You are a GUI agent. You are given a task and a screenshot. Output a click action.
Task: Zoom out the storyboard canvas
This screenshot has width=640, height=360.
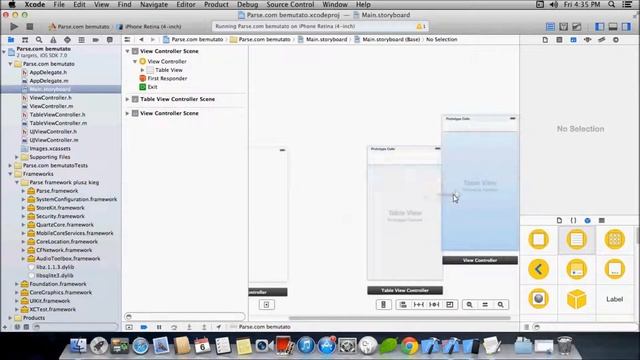pos(469,304)
